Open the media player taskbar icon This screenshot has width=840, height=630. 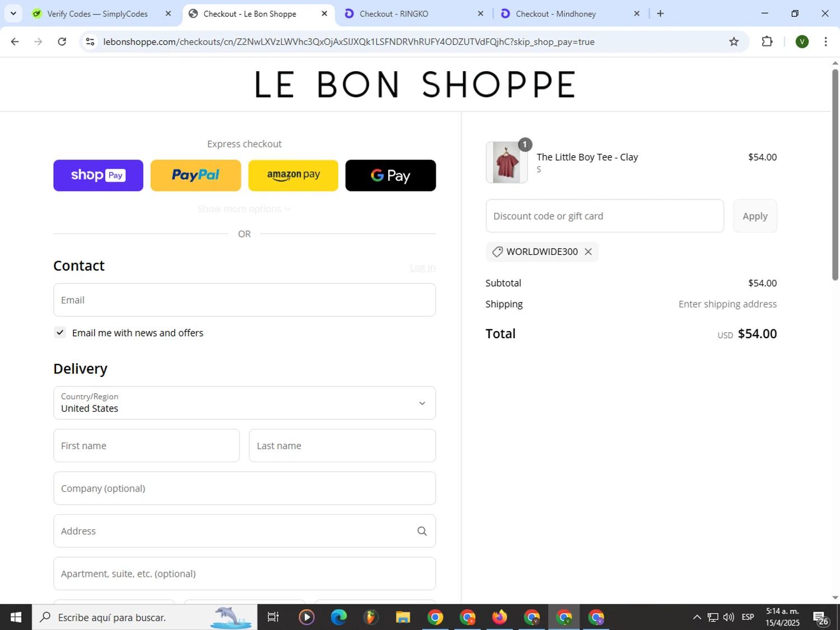pyautogui.click(x=306, y=617)
